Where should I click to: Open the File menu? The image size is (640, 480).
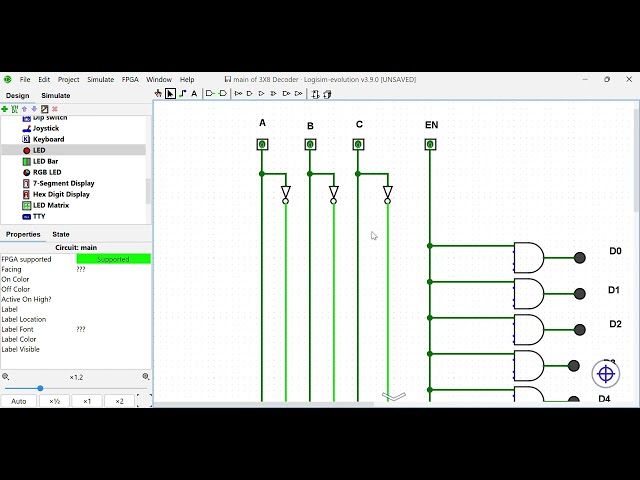coord(25,80)
